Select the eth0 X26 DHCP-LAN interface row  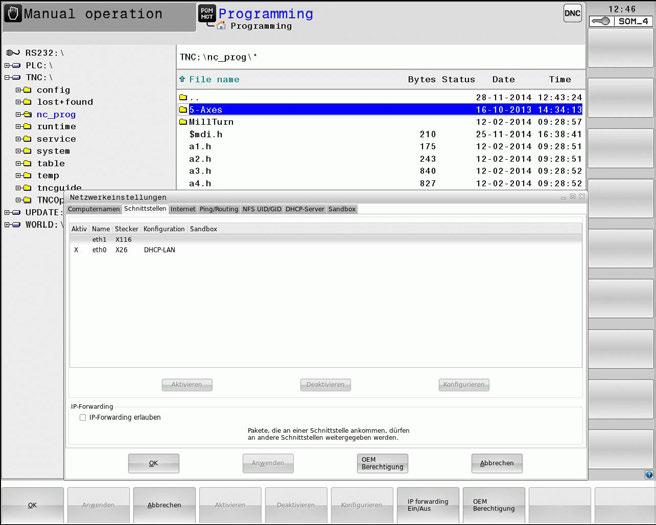click(325, 250)
